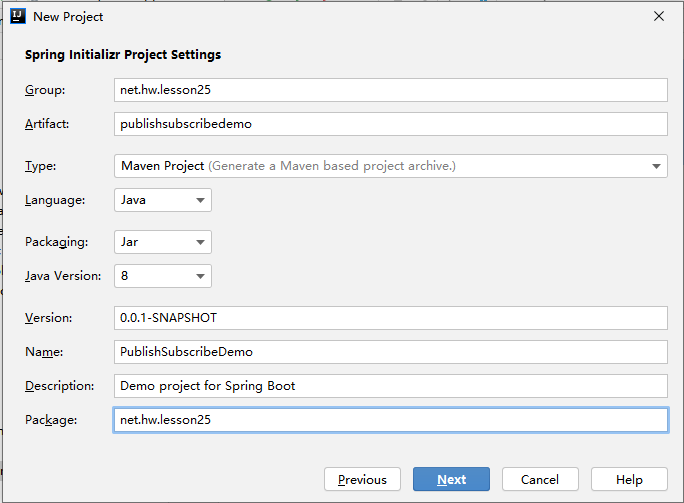
Task: Click the Spring Initializr Project Settings heading
Action: (123, 55)
